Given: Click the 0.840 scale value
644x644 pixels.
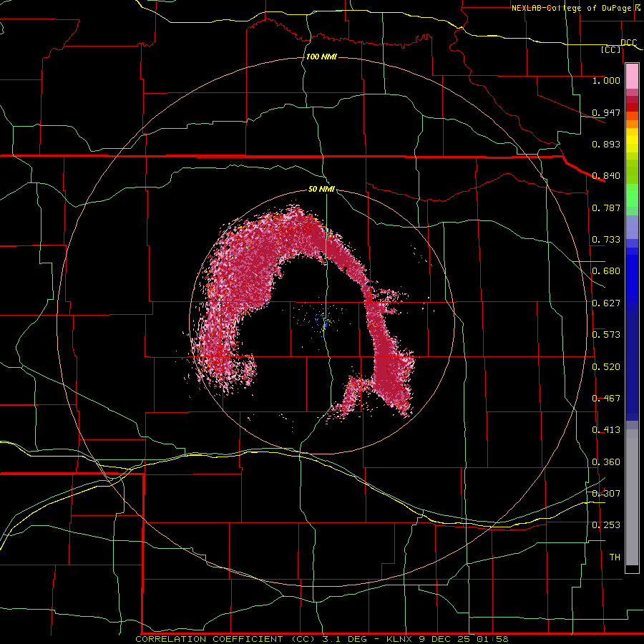Looking at the screenshot, I should (x=606, y=176).
